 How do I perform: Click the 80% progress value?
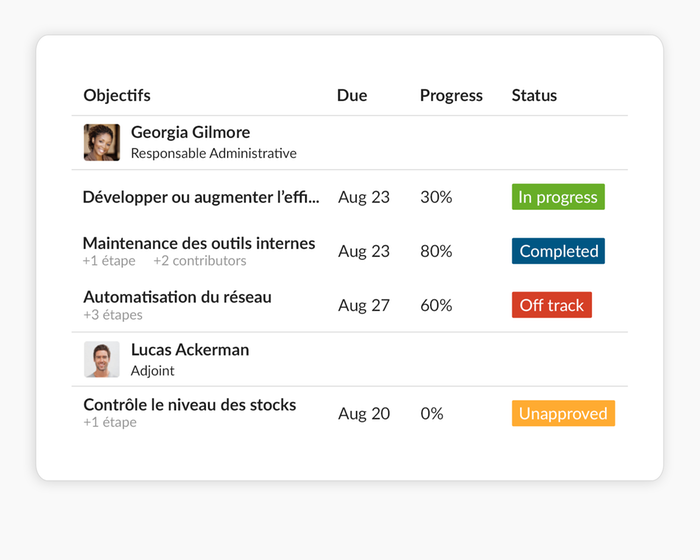[436, 251]
